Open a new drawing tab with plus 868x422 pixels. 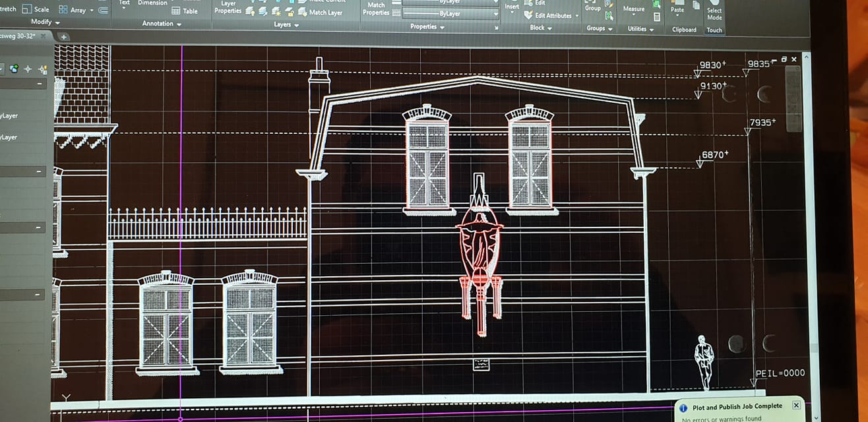[64, 37]
